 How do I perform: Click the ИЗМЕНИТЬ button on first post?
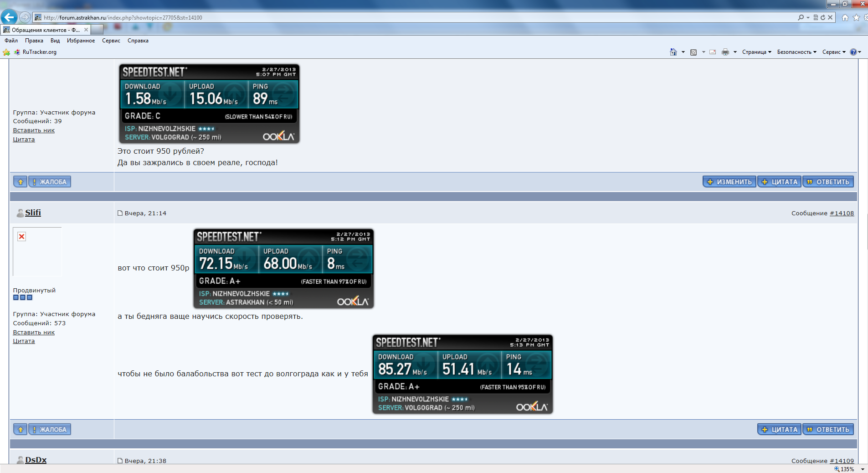729,182
